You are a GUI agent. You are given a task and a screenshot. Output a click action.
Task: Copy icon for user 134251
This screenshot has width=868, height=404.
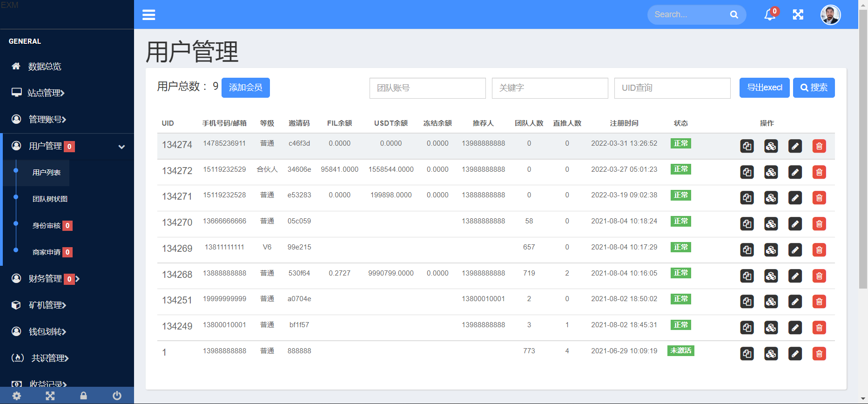[x=747, y=302]
